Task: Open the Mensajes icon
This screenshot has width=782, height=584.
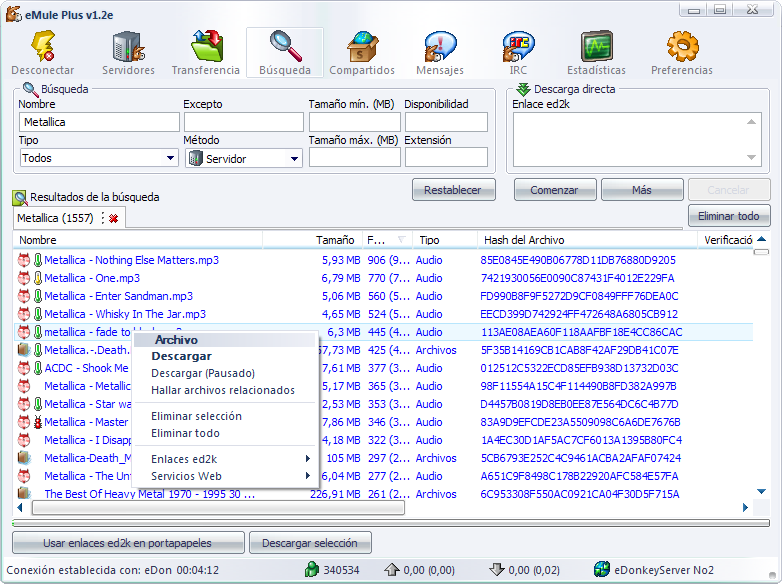Action: click(440, 48)
